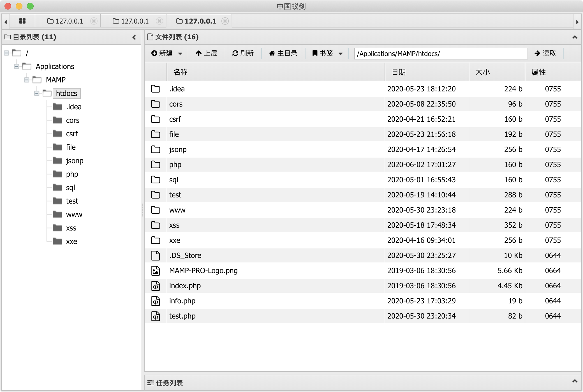
Task: Click xxe folder icon in file list
Action: (156, 240)
